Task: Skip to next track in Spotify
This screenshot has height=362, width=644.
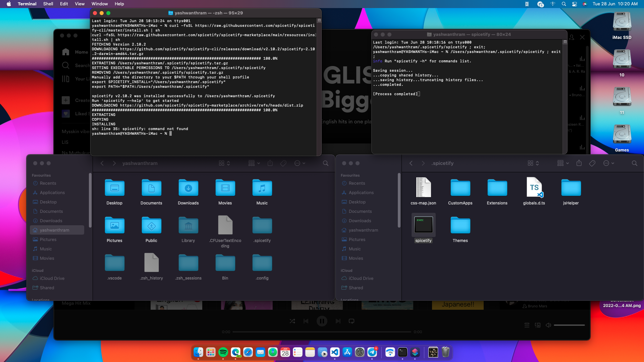Action: tap(338, 321)
